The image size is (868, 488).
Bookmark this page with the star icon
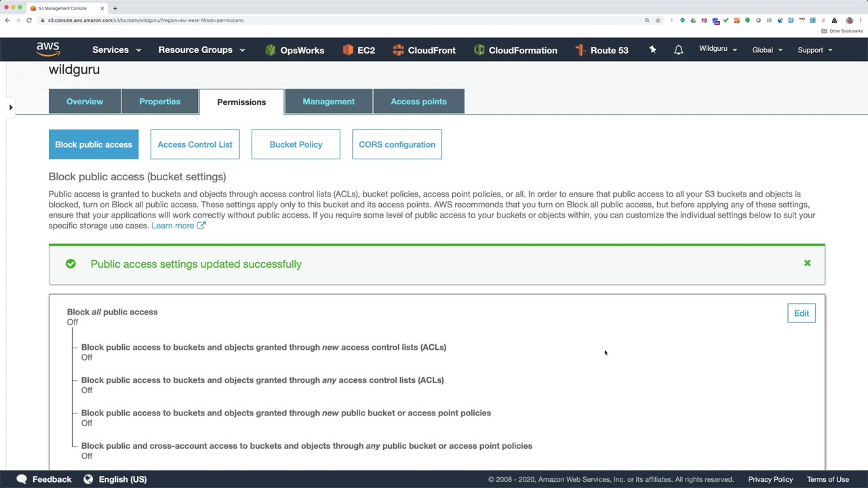658,20
